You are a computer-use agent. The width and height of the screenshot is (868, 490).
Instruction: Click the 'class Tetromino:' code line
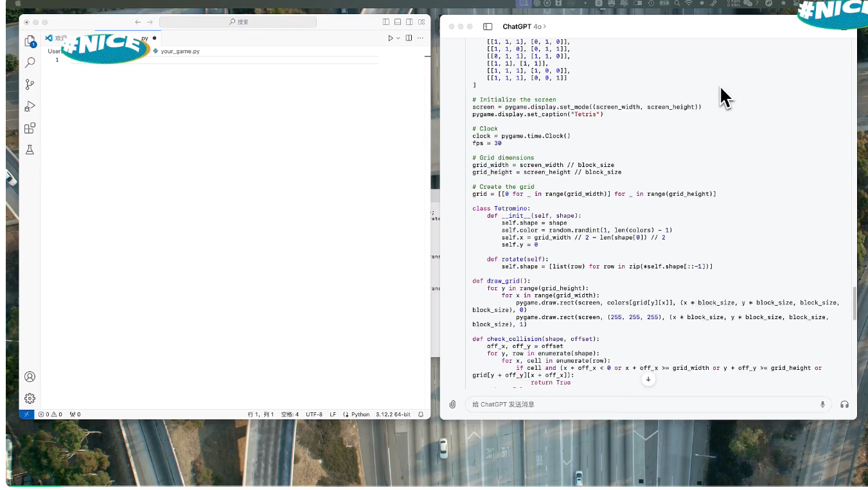pos(501,209)
